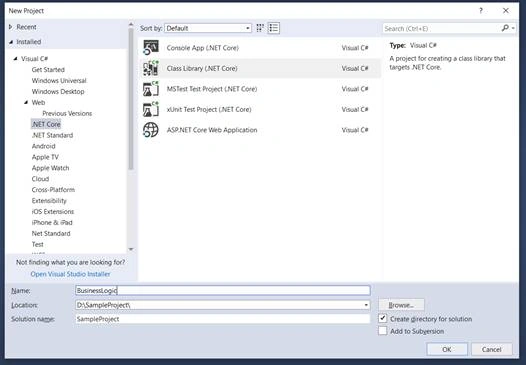
Task: Select the .NET Core category
Action: pos(46,124)
